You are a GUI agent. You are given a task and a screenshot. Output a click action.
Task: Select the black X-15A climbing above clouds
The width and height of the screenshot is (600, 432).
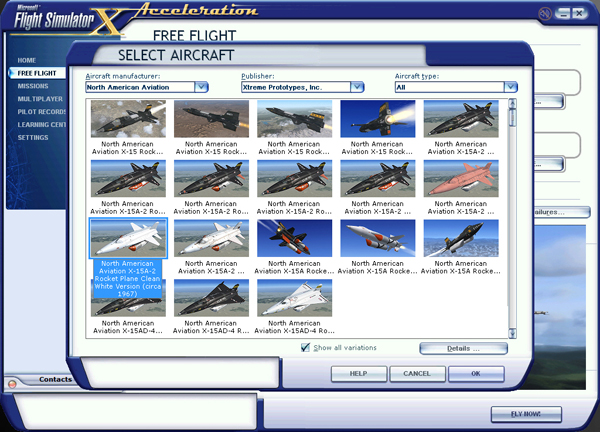point(461,238)
